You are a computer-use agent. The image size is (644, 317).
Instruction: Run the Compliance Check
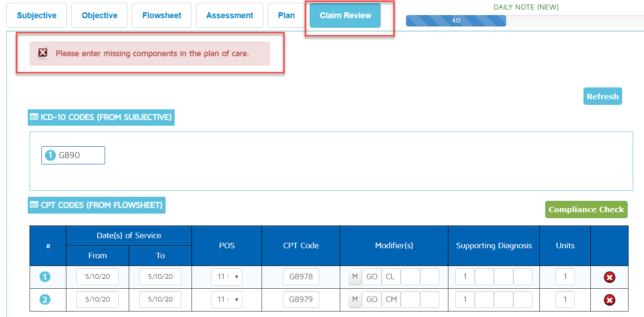[586, 210]
